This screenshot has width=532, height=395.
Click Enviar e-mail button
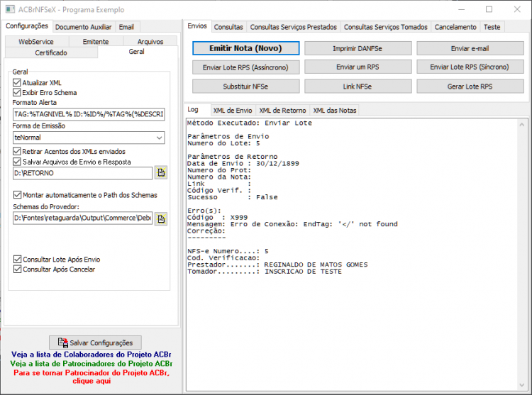click(x=470, y=48)
